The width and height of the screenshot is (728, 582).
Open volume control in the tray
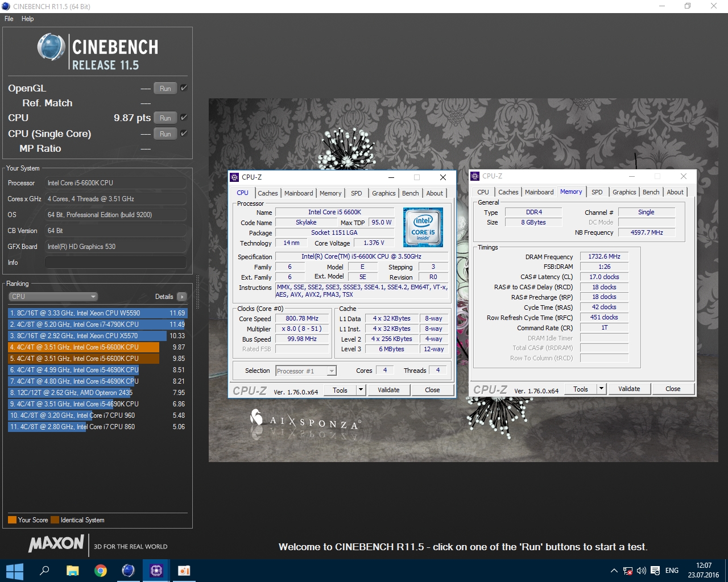click(x=642, y=571)
